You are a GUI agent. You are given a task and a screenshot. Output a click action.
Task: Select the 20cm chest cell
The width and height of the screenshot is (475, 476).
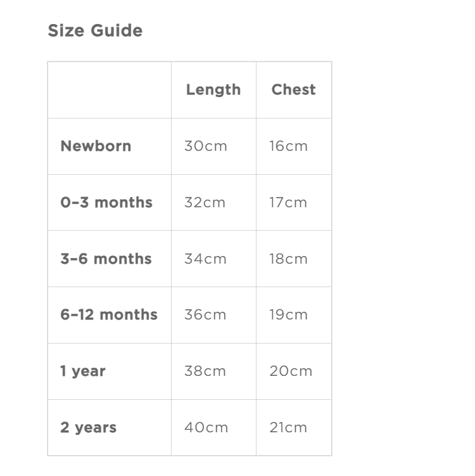(291, 371)
